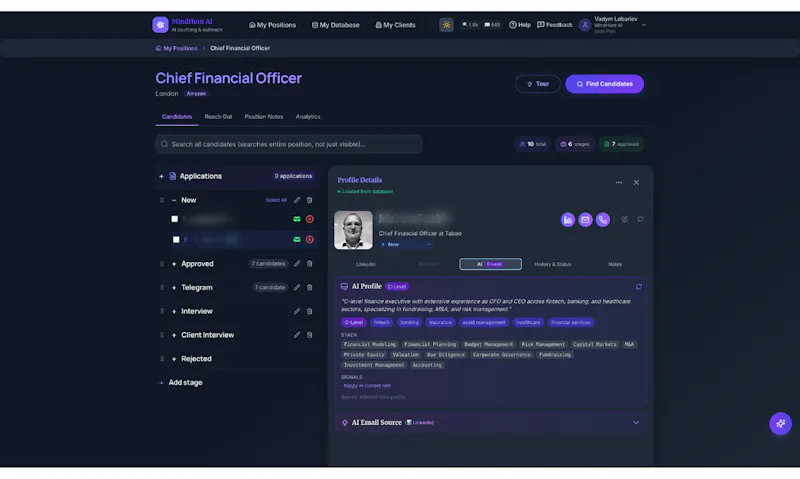Check the second highlighted candidate checkbox
Image resolution: width=800 pixels, height=479 pixels.
[176, 239]
